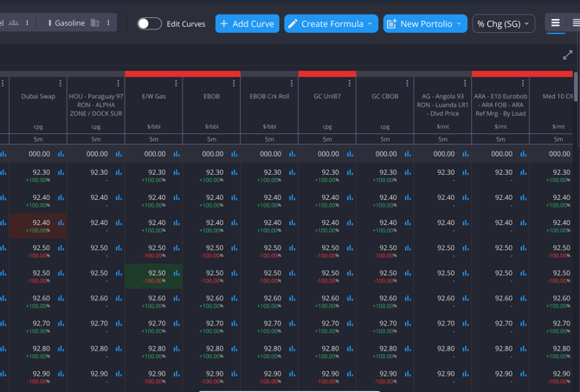Open chart icon beside ARA E10 Eurobob 92.90
Viewport: 580px width, 392px height.
coord(524,374)
